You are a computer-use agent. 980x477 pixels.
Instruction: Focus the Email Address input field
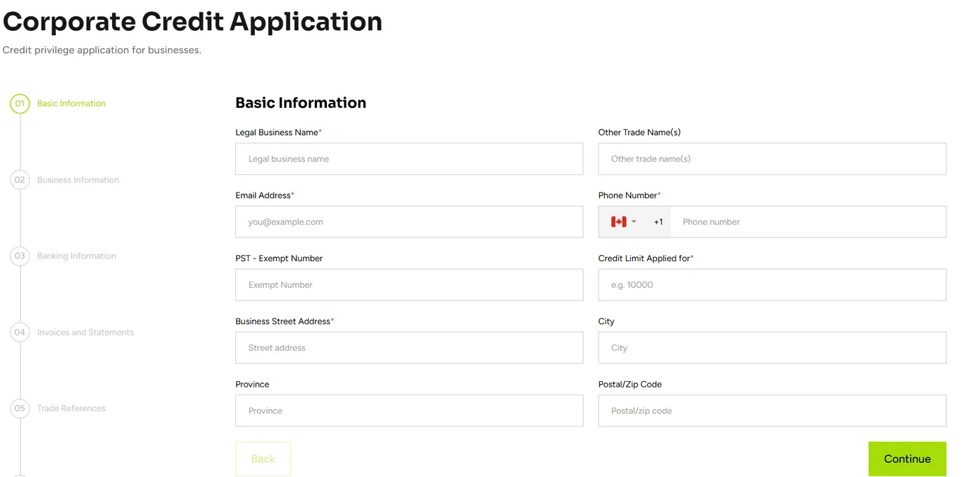point(409,222)
